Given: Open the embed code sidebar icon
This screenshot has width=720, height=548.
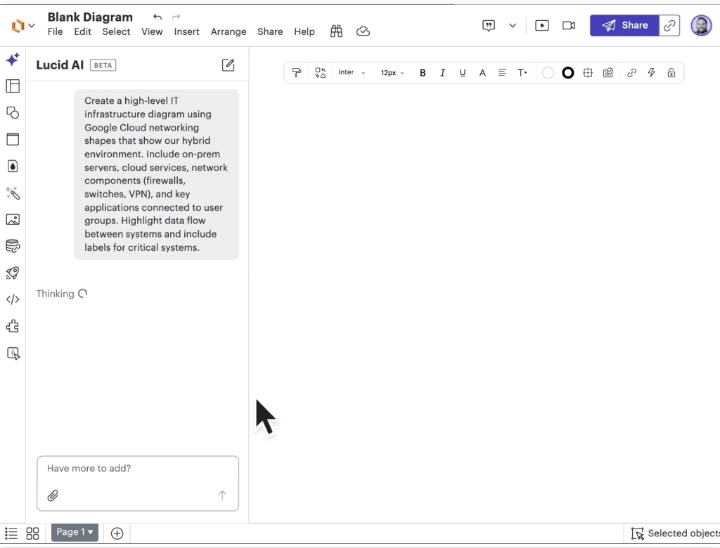Looking at the screenshot, I should pos(13,299).
